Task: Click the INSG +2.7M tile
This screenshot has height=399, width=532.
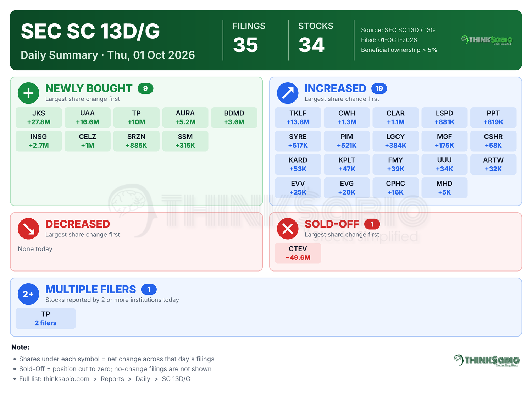Action: (x=39, y=141)
